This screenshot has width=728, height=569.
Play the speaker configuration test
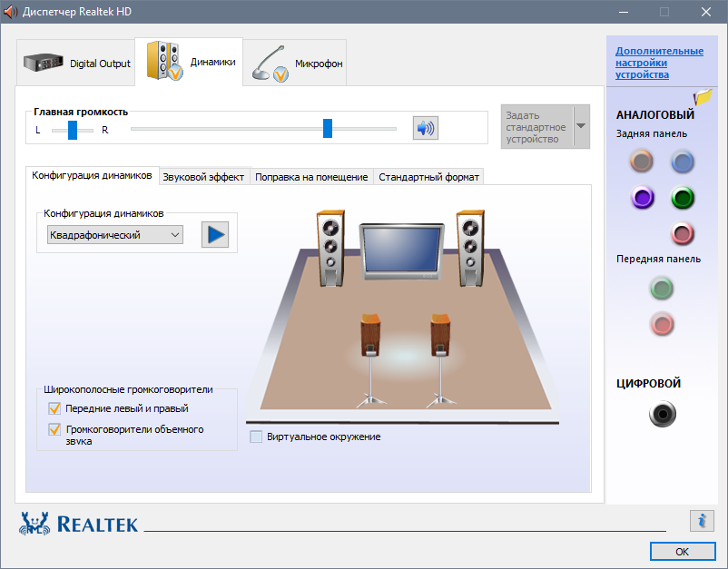(x=215, y=234)
